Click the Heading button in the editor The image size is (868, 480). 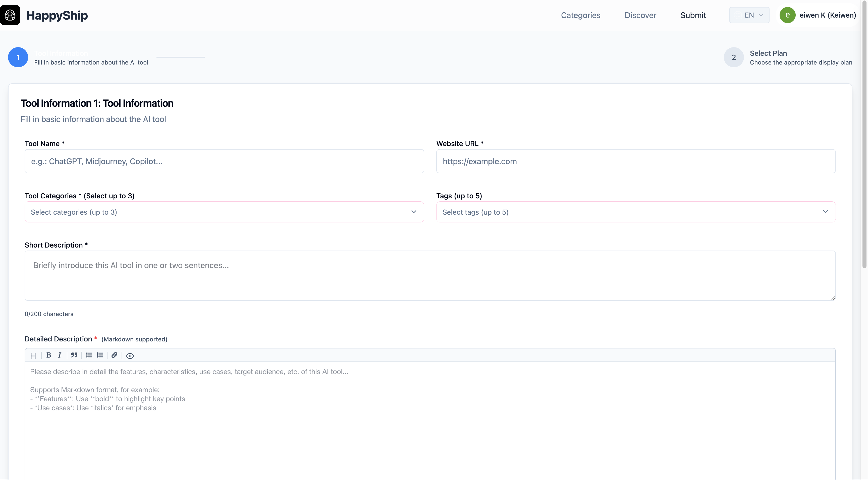(x=33, y=356)
